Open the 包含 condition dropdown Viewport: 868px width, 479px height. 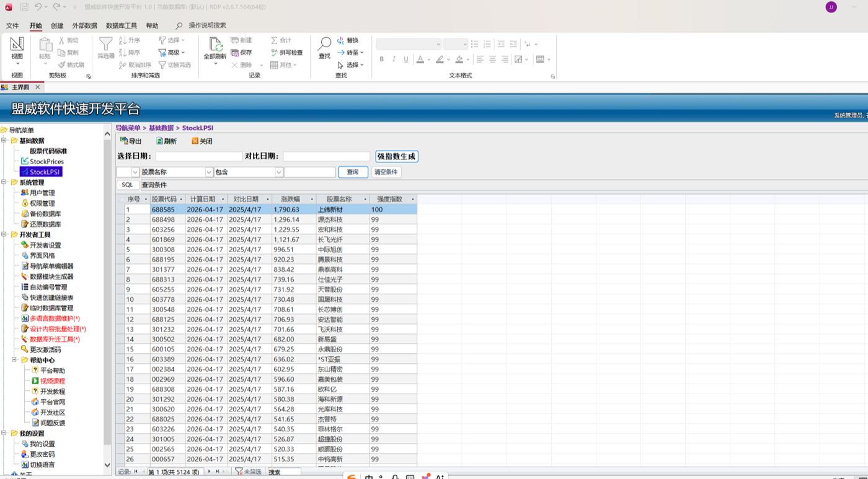[x=279, y=172]
